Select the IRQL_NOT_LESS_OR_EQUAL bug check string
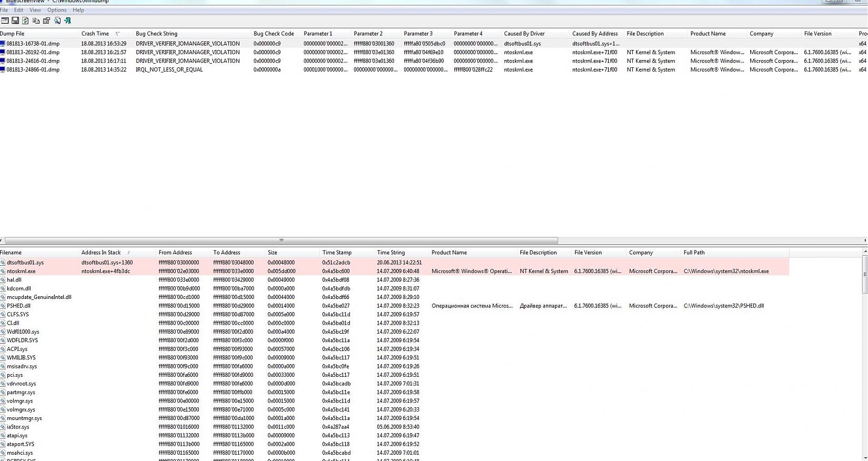This screenshot has width=868, height=461. point(169,69)
